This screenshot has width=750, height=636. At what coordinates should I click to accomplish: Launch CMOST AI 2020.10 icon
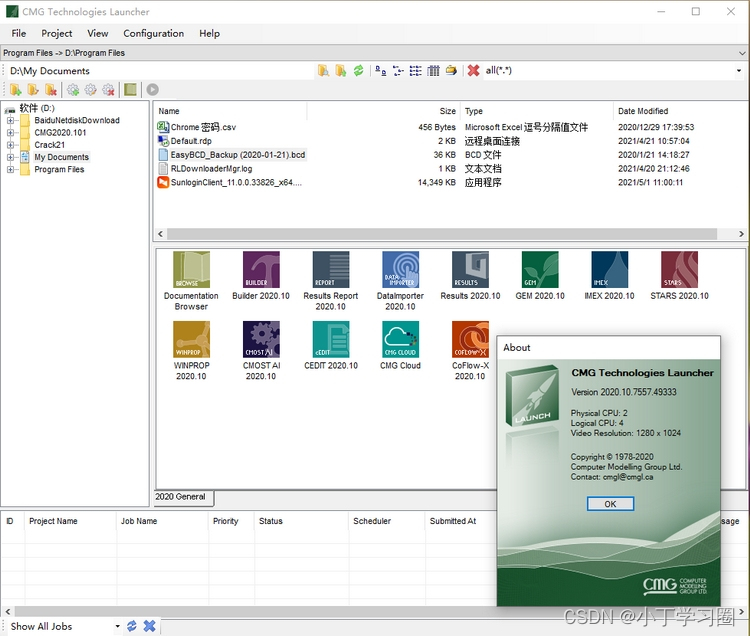click(261, 340)
